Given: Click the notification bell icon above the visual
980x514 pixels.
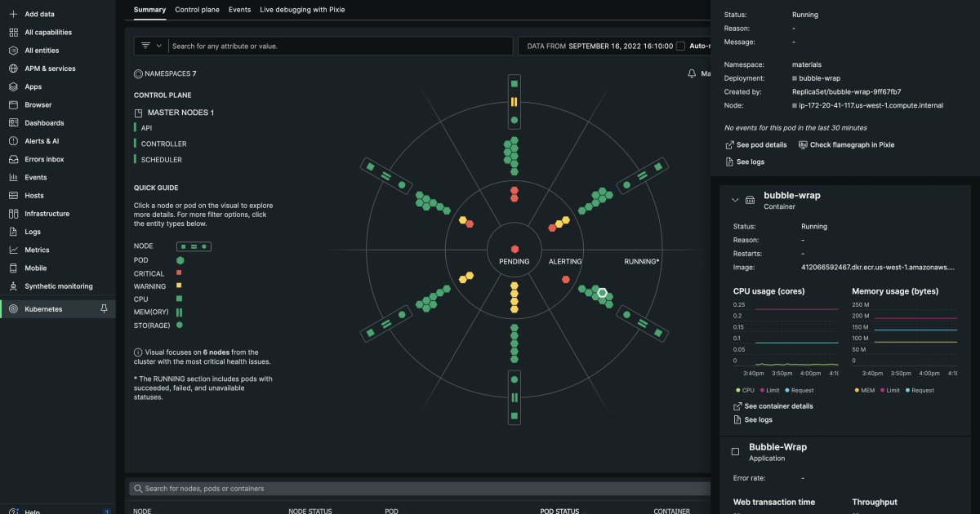Looking at the screenshot, I should [x=690, y=73].
